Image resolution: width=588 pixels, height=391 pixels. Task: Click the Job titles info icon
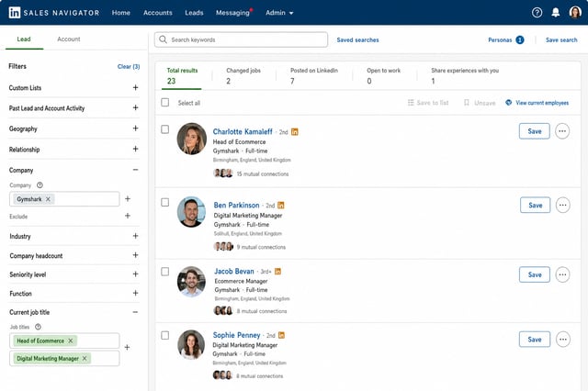(38, 327)
